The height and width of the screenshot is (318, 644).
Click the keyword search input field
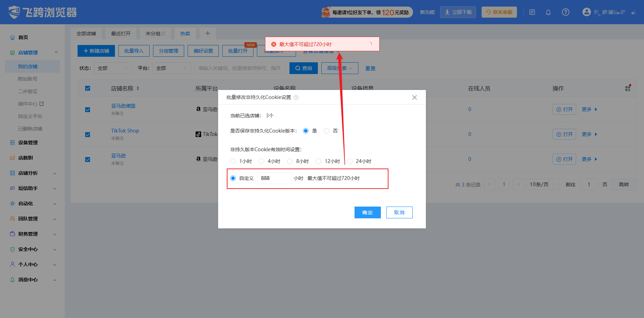coord(240,68)
